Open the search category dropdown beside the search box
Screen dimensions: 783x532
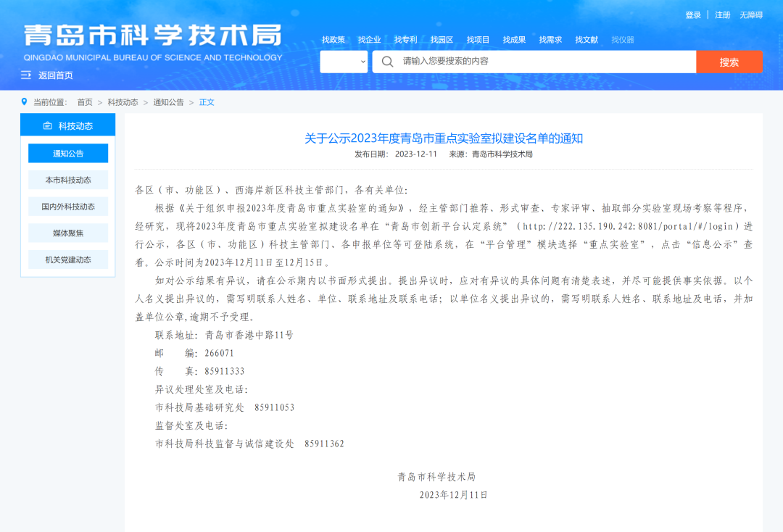[345, 62]
